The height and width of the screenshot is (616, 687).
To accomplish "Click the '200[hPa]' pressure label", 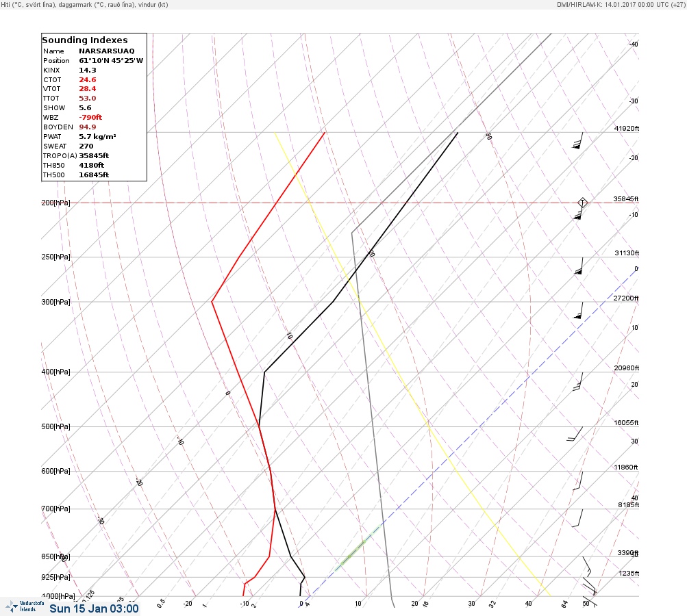I will [55, 203].
